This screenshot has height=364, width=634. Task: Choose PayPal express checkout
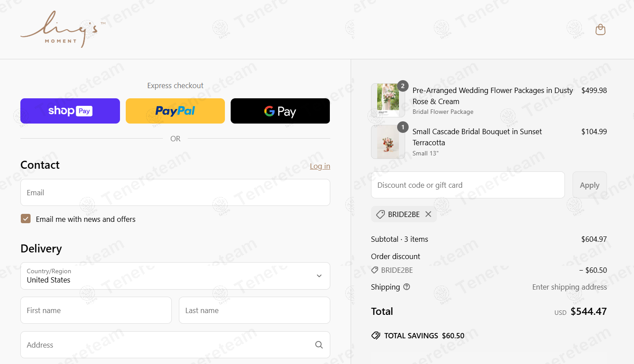point(175,111)
